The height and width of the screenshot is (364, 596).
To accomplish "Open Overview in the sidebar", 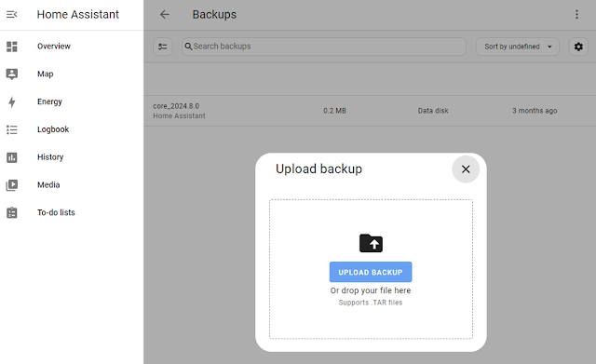I will point(54,47).
